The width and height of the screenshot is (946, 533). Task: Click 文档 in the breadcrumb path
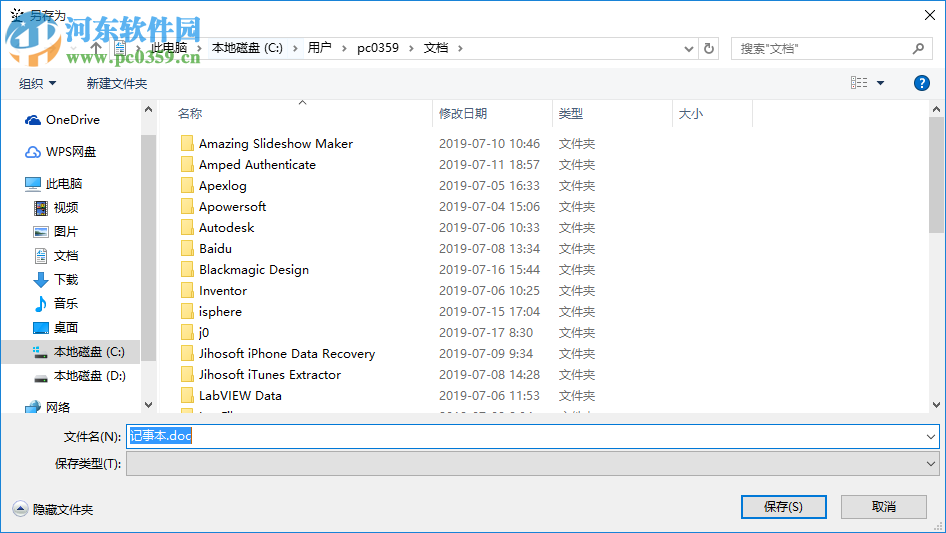[x=436, y=48]
